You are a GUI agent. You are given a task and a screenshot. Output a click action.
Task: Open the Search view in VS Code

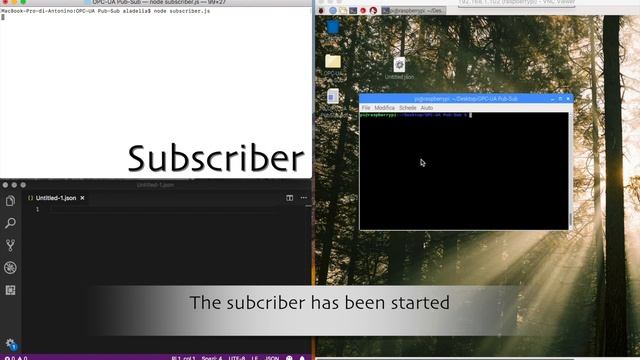(10, 223)
